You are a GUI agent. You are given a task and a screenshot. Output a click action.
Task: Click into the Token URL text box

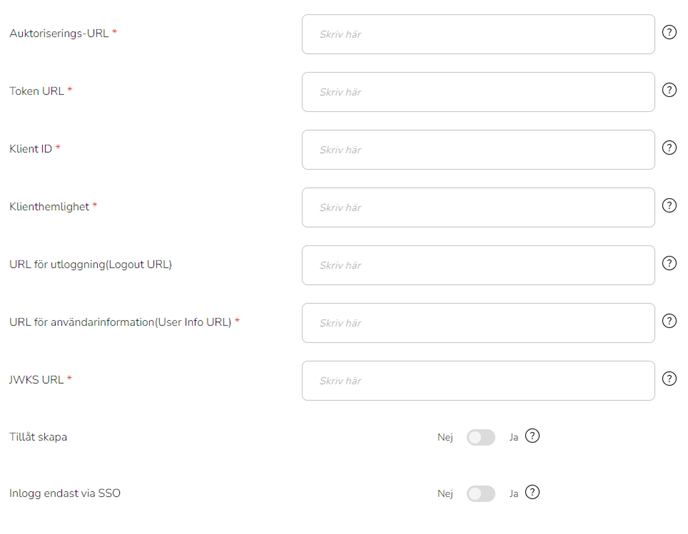click(x=478, y=92)
